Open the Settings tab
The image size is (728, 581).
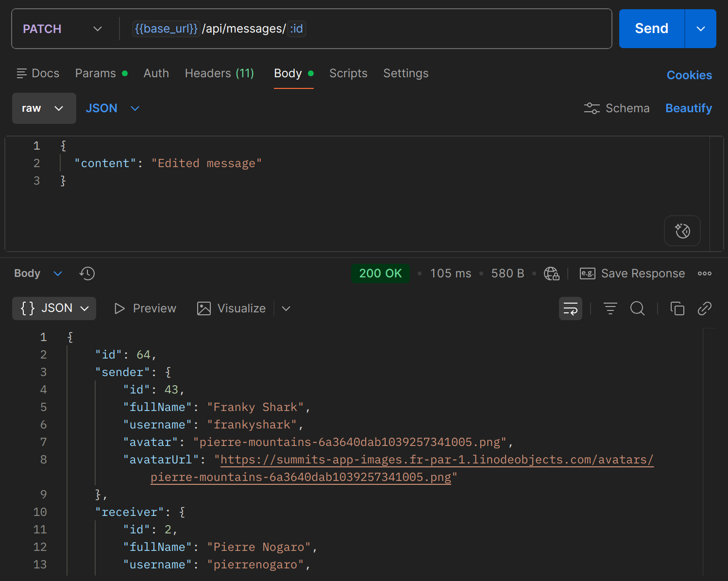click(406, 73)
